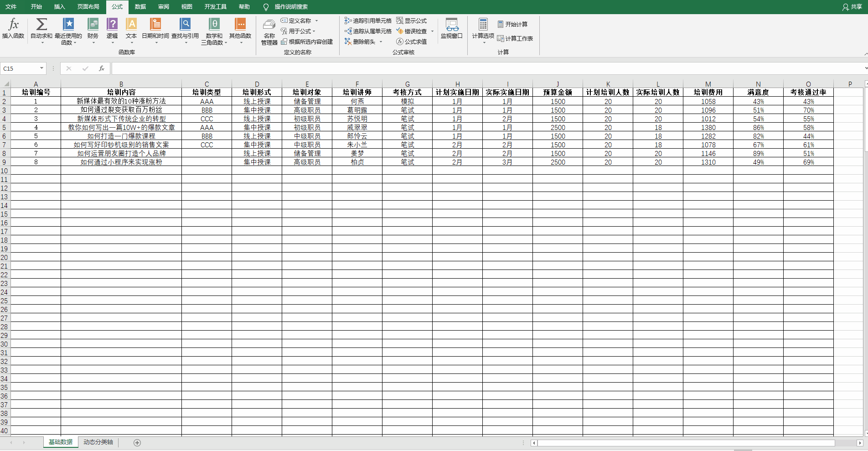
Task: Click 追踪引用单元格
Action: (x=368, y=21)
